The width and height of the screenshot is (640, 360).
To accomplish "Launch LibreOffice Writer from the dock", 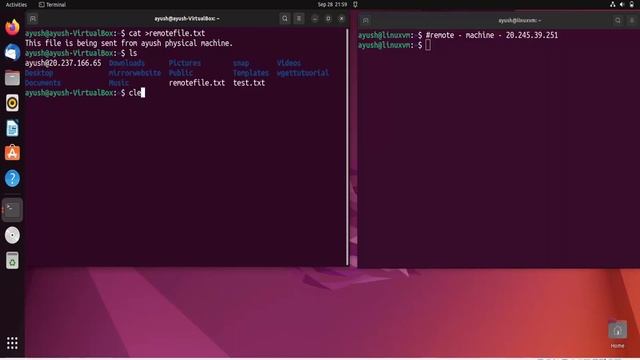I will tap(12, 128).
